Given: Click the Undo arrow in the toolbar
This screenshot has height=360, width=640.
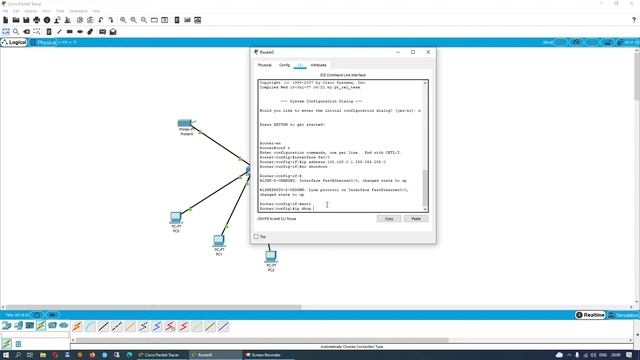Looking at the screenshot, I should point(101,20).
